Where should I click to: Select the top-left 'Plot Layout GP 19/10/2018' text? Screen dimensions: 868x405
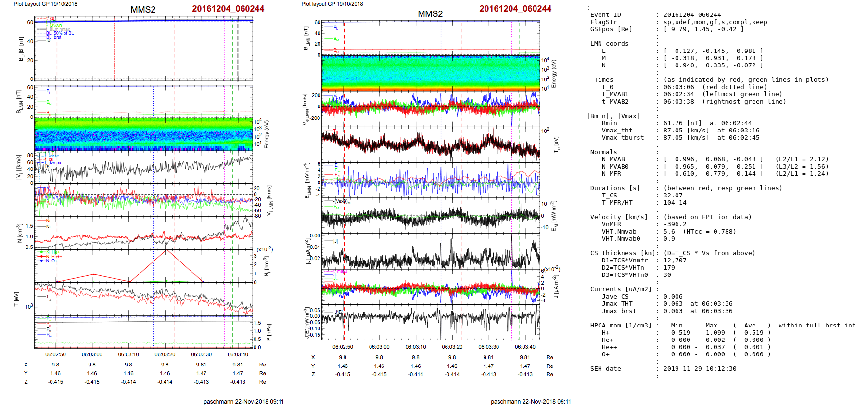coord(45,4)
